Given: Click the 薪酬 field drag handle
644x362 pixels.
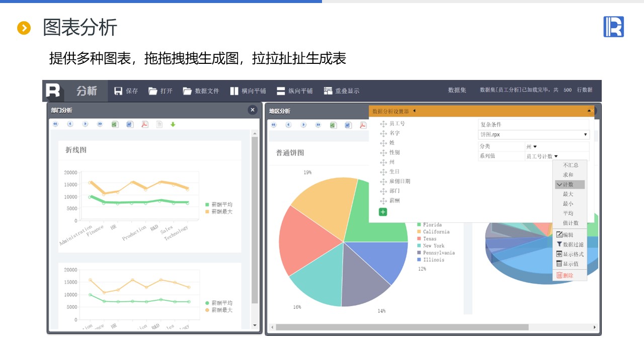Looking at the screenshot, I should coord(383,201).
